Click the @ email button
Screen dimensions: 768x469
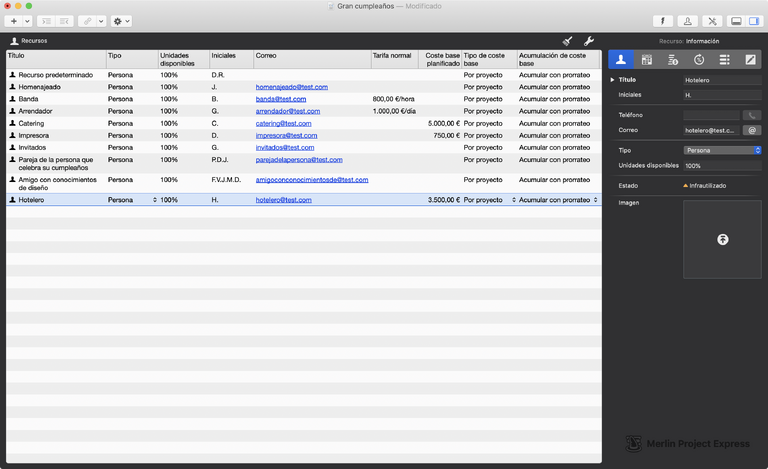[x=752, y=130]
